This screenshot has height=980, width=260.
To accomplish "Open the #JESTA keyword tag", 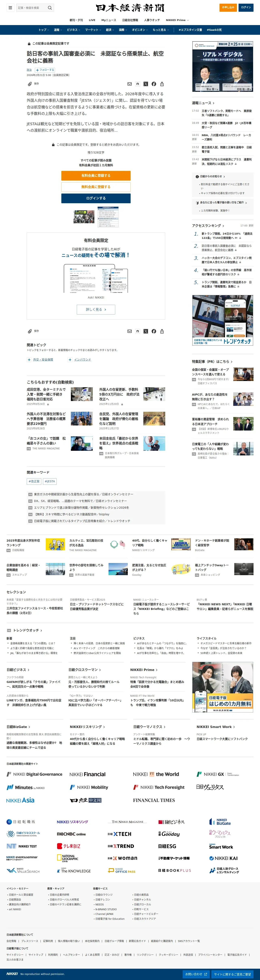I will (50, 481).
